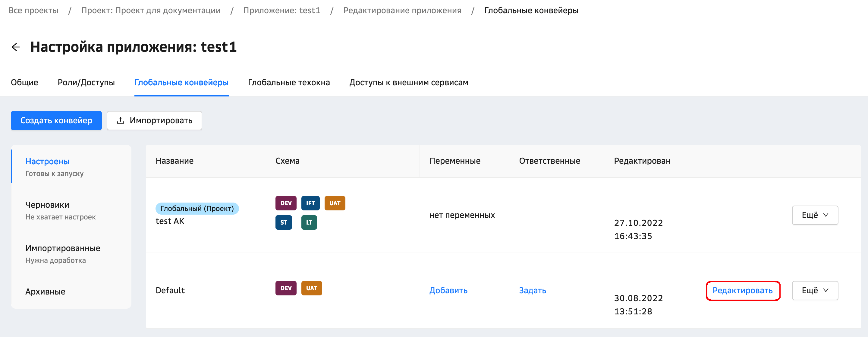Click the UAT badge in Default row
The height and width of the screenshot is (337, 868).
pos(311,288)
